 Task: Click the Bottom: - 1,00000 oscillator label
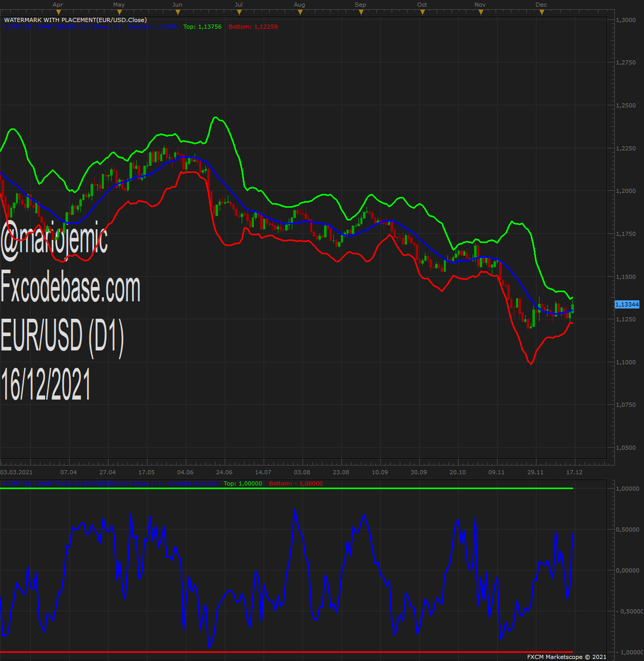coord(296,483)
